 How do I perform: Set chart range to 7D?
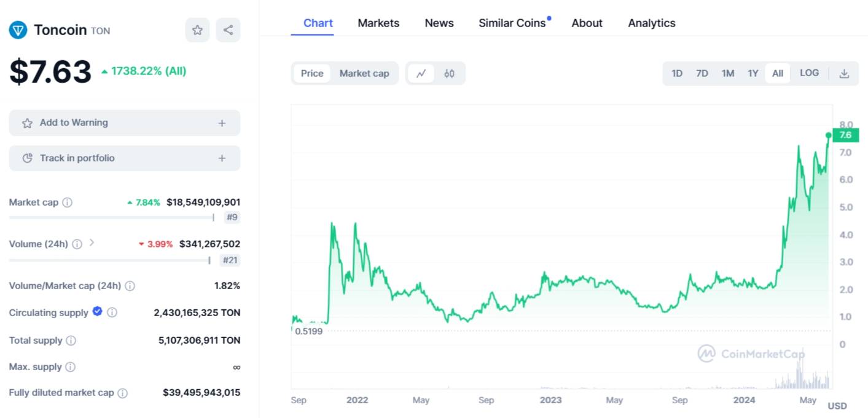tap(702, 74)
